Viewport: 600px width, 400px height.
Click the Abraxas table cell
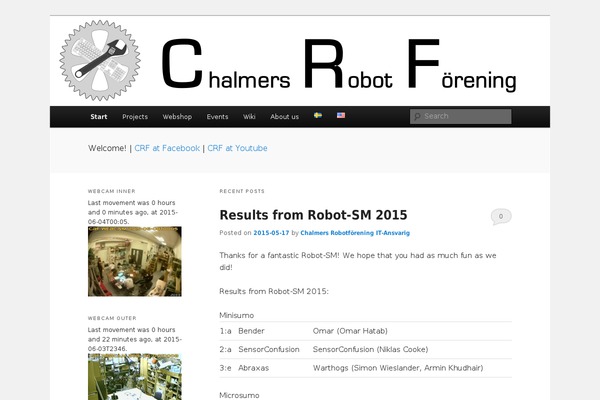coord(253,368)
